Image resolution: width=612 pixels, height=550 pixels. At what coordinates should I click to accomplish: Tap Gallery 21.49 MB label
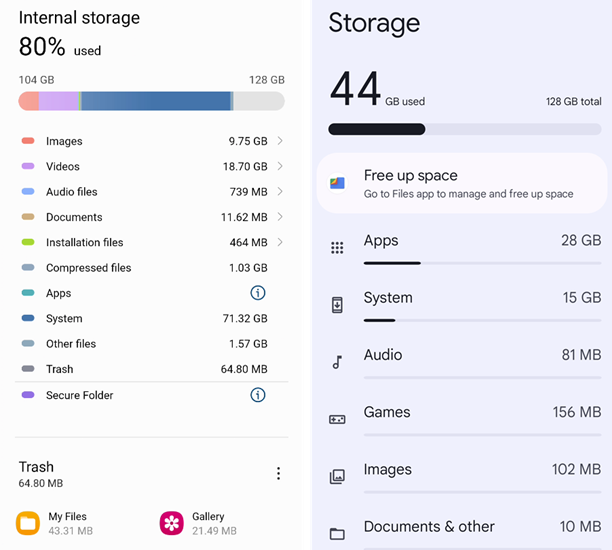coord(214,523)
